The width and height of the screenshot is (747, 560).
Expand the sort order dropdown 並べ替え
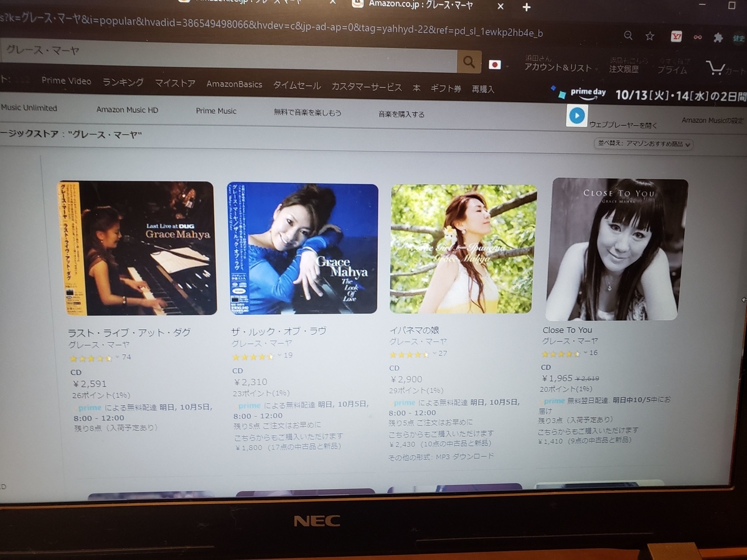click(x=644, y=144)
